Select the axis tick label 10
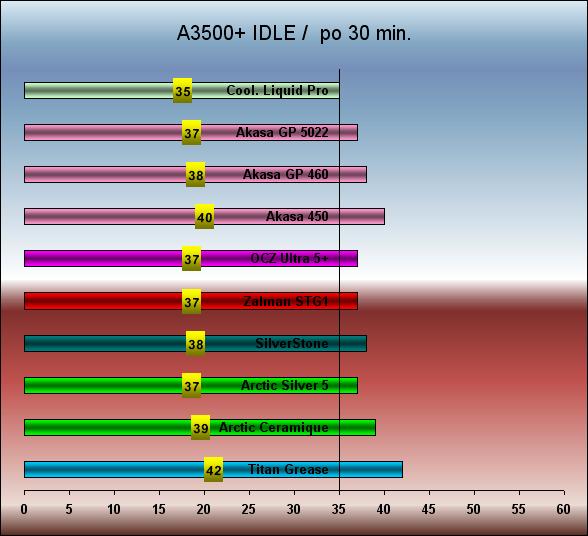 (114, 509)
